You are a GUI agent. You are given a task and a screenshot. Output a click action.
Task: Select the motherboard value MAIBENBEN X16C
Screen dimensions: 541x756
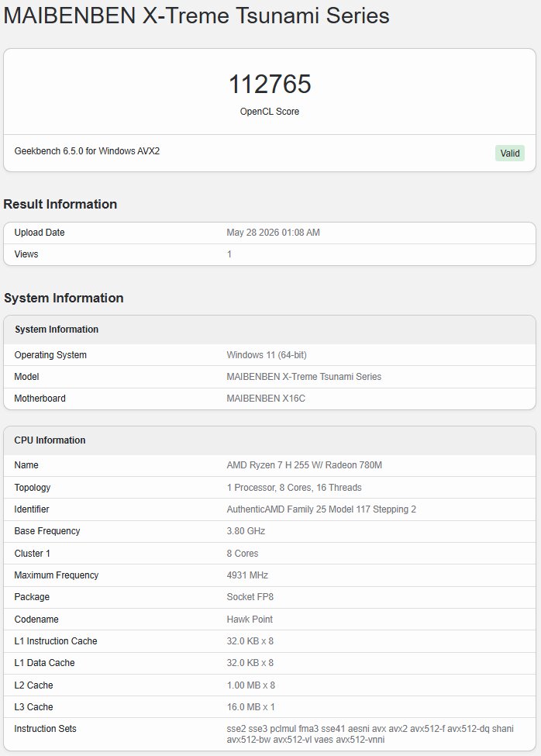[266, 399]
